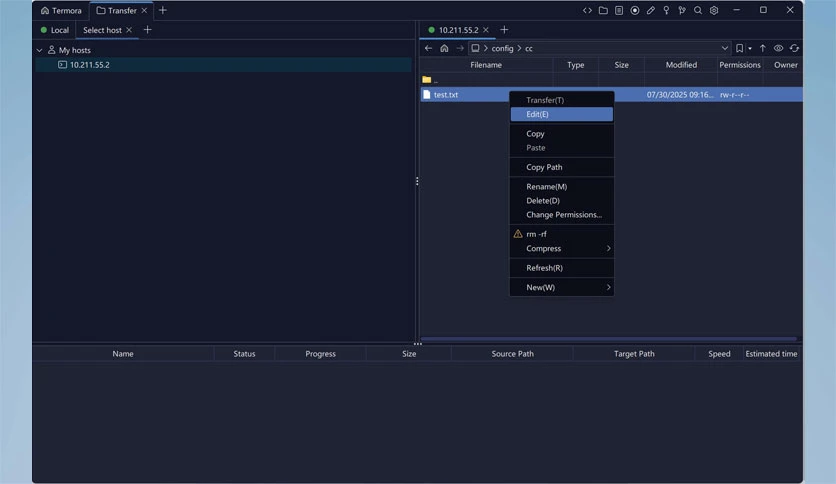The height and width of the screenshot is (484, 836).
Task: Click the rw-r--r-- permissions cell
Action: tap(734, 94)
